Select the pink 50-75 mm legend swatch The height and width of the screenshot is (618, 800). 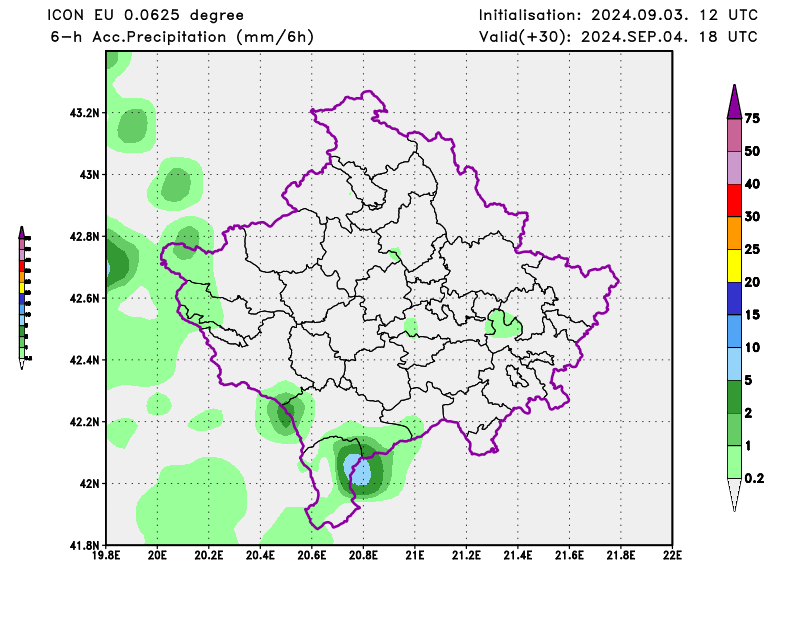click(x=734, y=135)
